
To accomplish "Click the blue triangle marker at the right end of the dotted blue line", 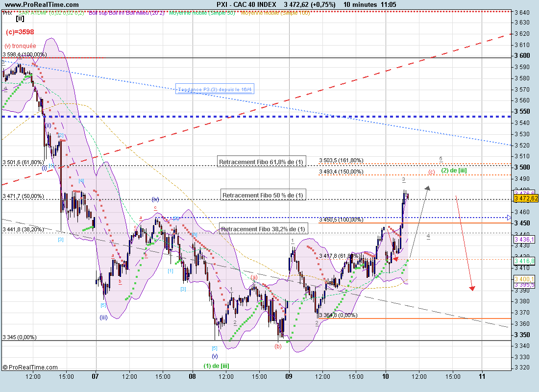I will click(509, 218).
